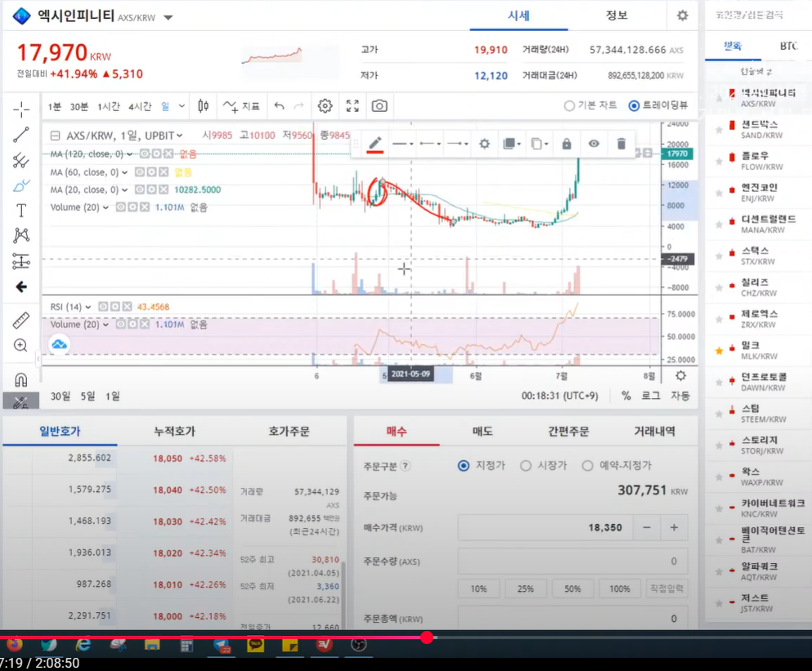
Task: Toggle favorite star for 밀크 MLK/KRW
Action: (x=719, y=351)
